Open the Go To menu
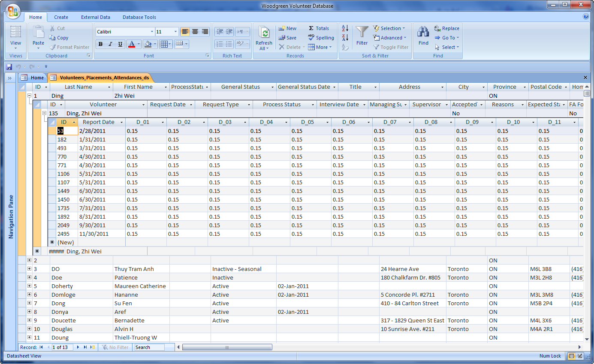Image resolution: width=594 pixels, height=364 pixels. [446, 38]
